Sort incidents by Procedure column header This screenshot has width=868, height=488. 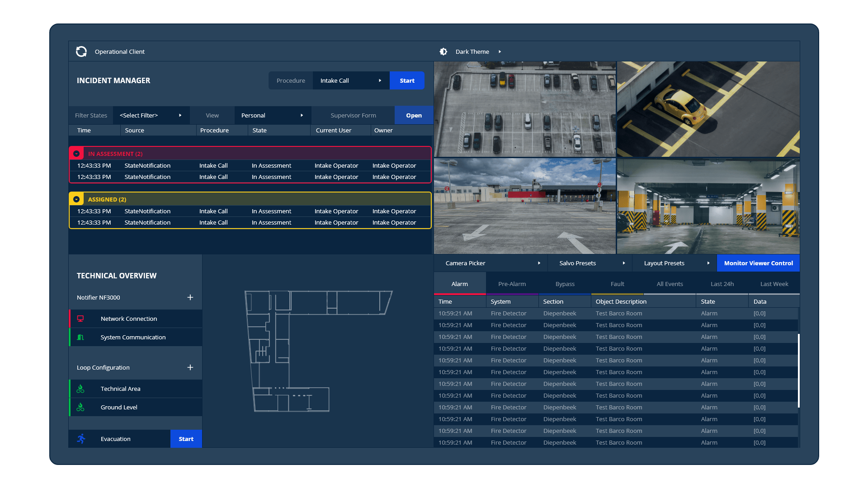222,130
